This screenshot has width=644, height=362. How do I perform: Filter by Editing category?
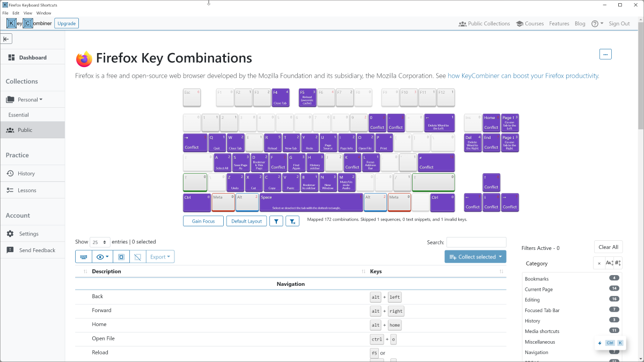pyautogui.click(x=572, y=300)
